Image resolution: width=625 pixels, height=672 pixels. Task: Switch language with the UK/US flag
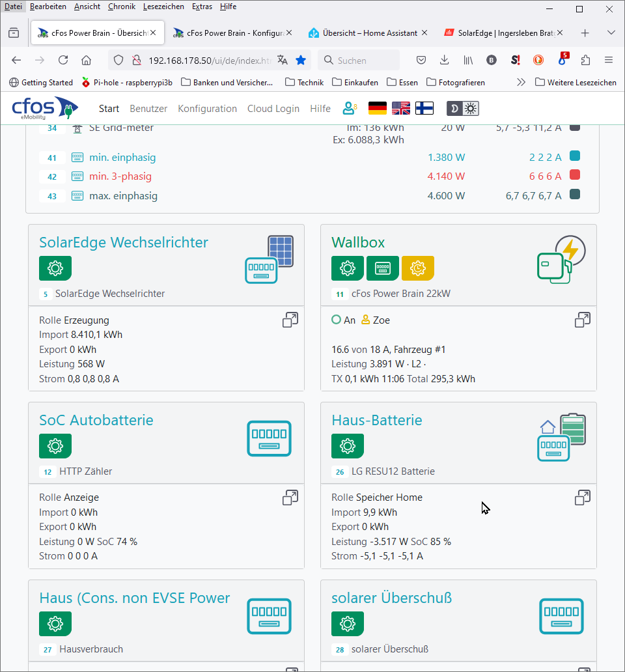[401, 109]
